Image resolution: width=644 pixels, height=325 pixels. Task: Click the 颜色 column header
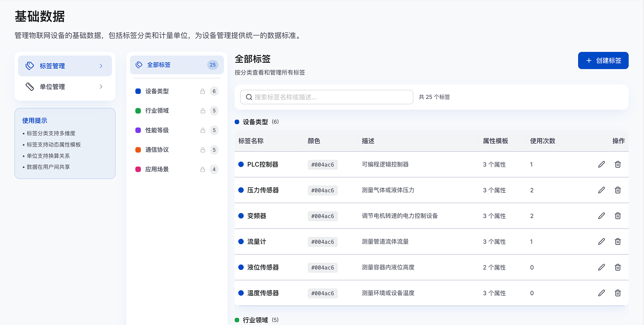click(x=314, y=141)
